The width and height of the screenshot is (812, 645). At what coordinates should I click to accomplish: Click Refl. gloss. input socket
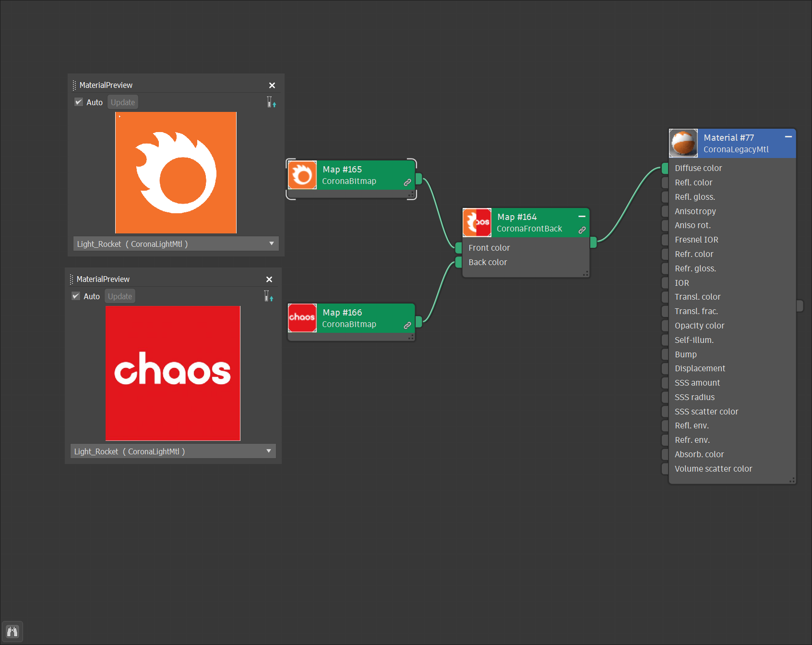(x=665, y=197)
